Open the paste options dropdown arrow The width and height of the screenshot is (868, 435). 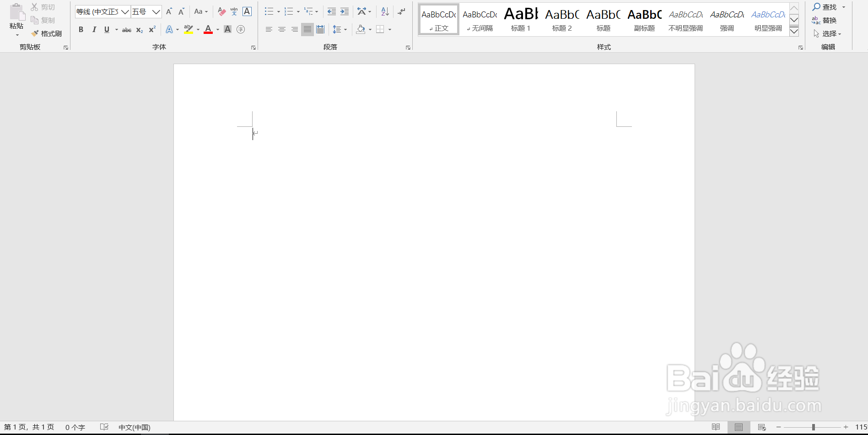(x=17, y=35)
